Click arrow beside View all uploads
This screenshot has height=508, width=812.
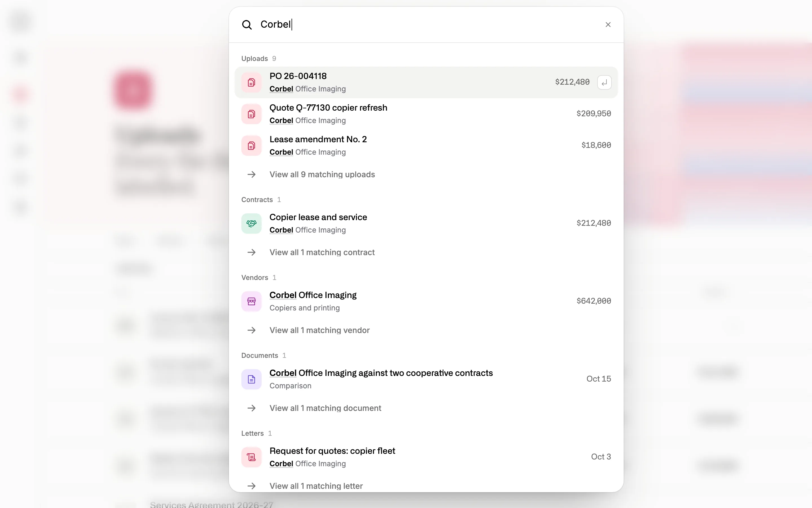(251, 174)
